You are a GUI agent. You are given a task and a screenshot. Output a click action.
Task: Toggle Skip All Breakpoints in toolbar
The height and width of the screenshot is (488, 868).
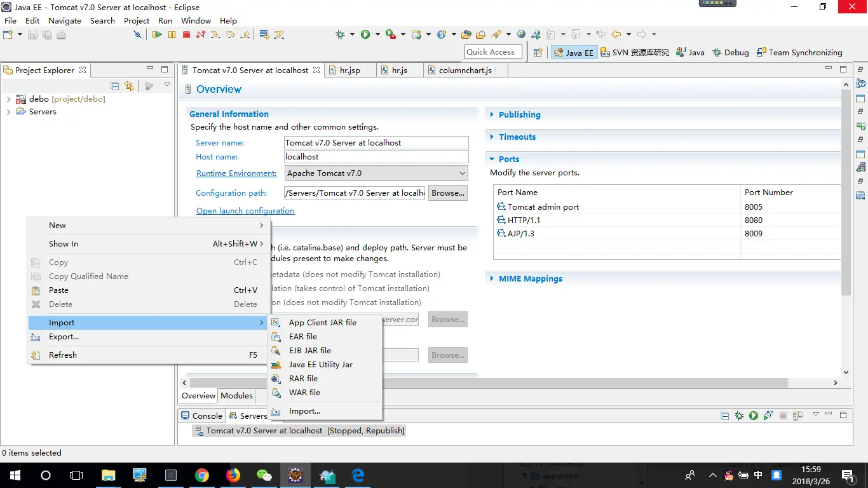[137, 35]
